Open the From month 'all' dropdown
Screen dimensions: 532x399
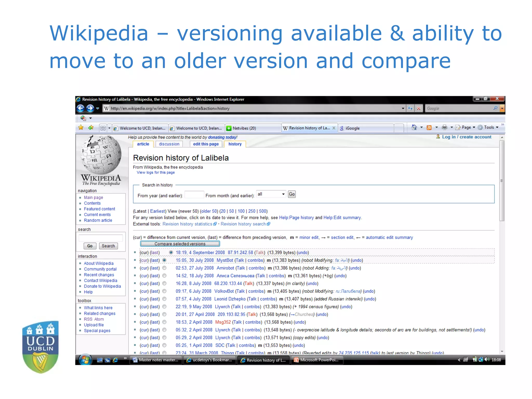click(271, 194)
